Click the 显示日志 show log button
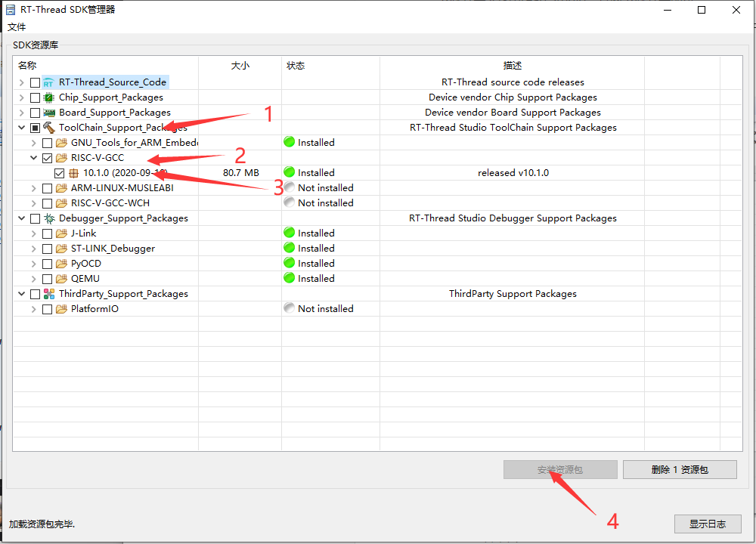The image size is (756, 544). (x=708, y=524)
